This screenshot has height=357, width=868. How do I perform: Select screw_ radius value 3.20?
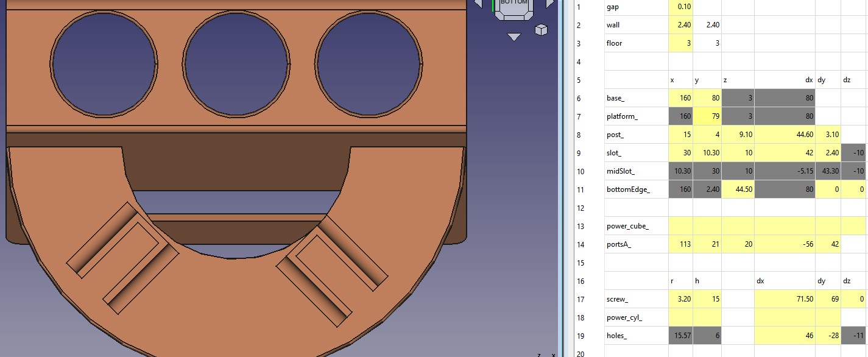680,299
